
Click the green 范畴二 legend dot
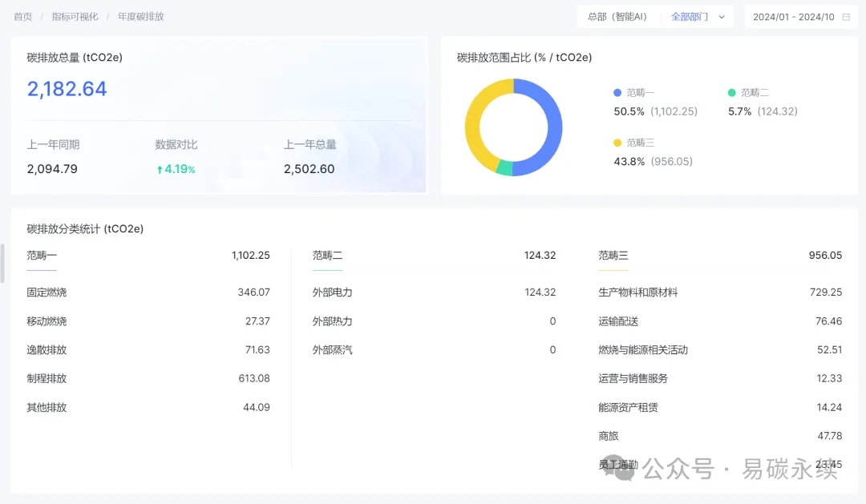coord(731,93)
